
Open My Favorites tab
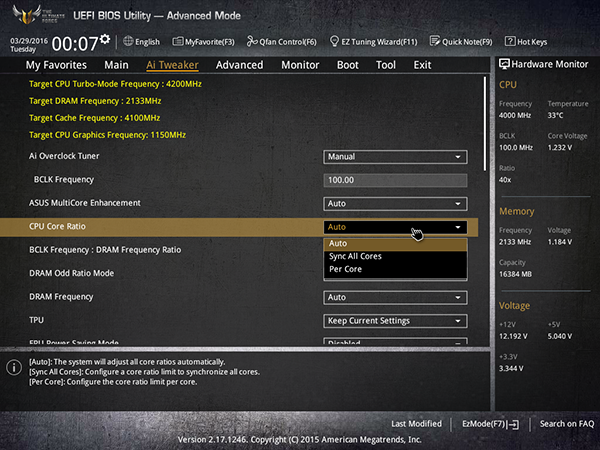pyautogui.click(x=56, y=65)
